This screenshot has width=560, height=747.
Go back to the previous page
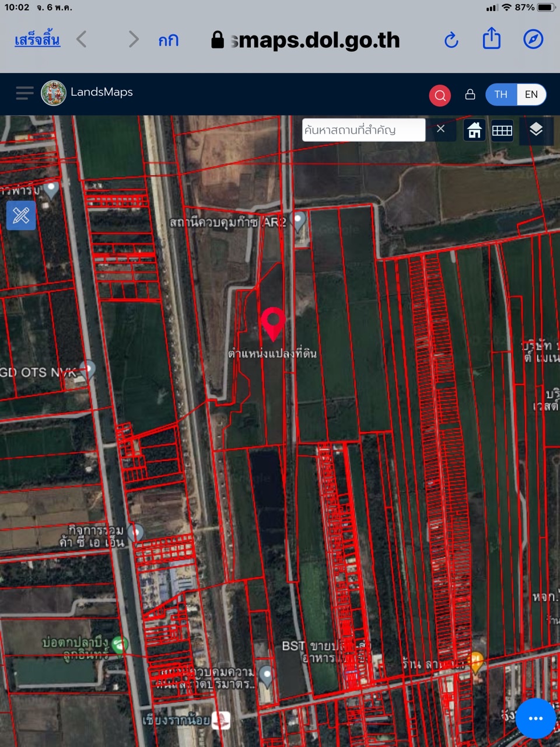coord(82,40)
